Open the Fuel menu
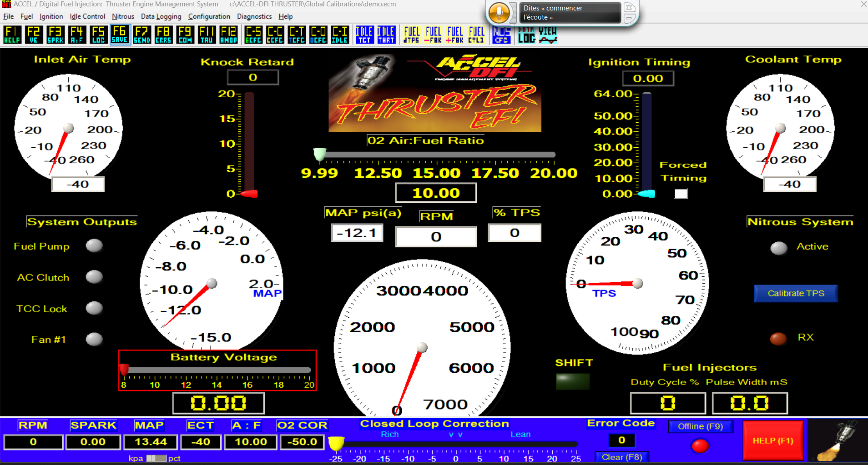This screenshot has width=868, height=465. pos(26,16)
